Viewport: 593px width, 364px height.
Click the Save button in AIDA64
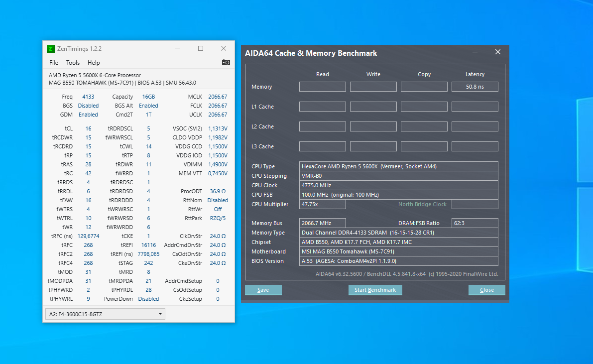pyautogui.click(x=263, y=290)
